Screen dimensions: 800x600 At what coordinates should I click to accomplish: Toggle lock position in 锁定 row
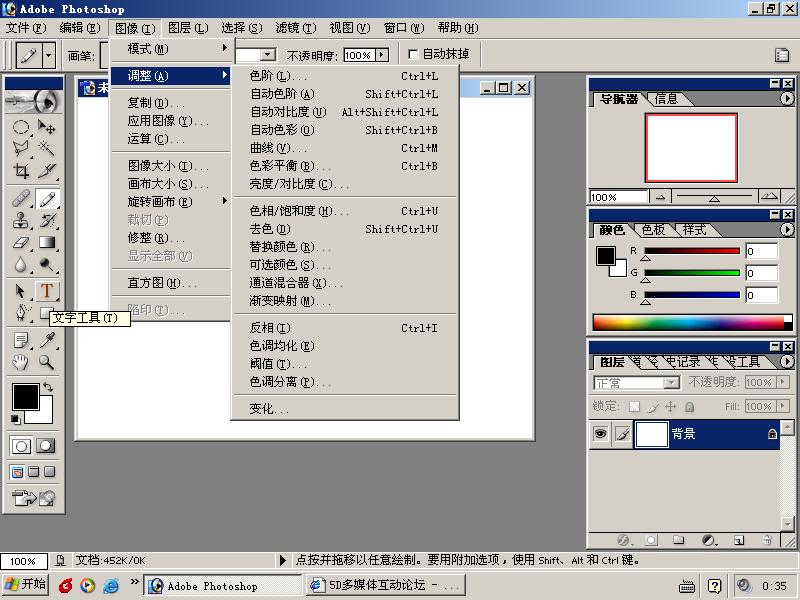click(x=671, y=407)
